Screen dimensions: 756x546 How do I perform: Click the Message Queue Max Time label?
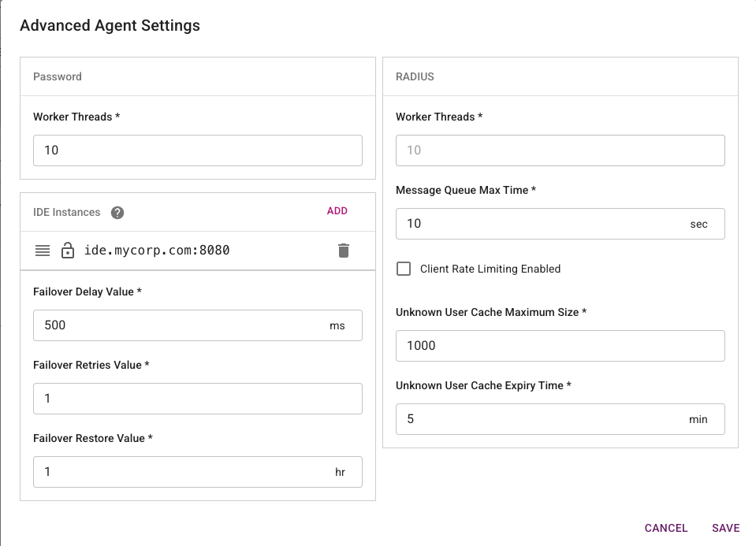(x=466, y=190)
